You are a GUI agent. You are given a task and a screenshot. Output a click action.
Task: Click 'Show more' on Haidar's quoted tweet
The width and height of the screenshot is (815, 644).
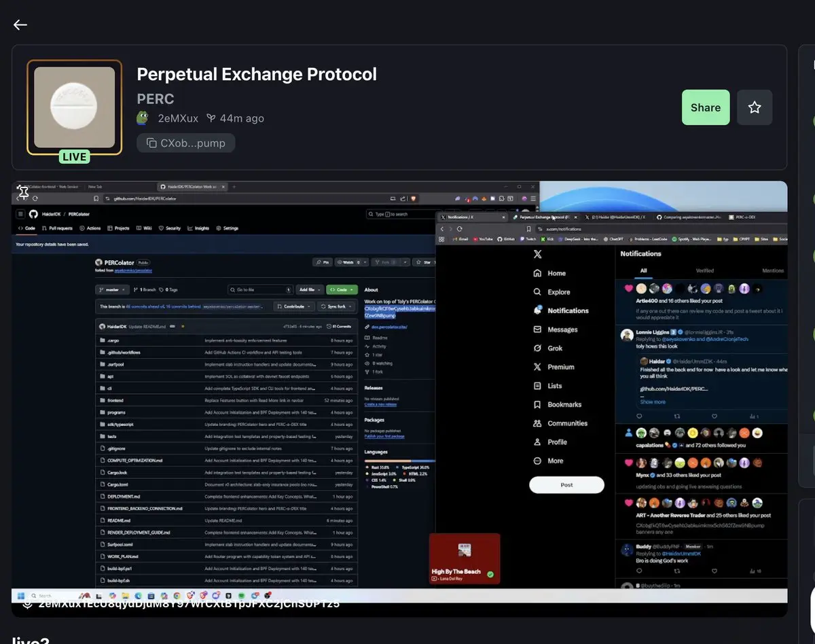coord(653,402)
